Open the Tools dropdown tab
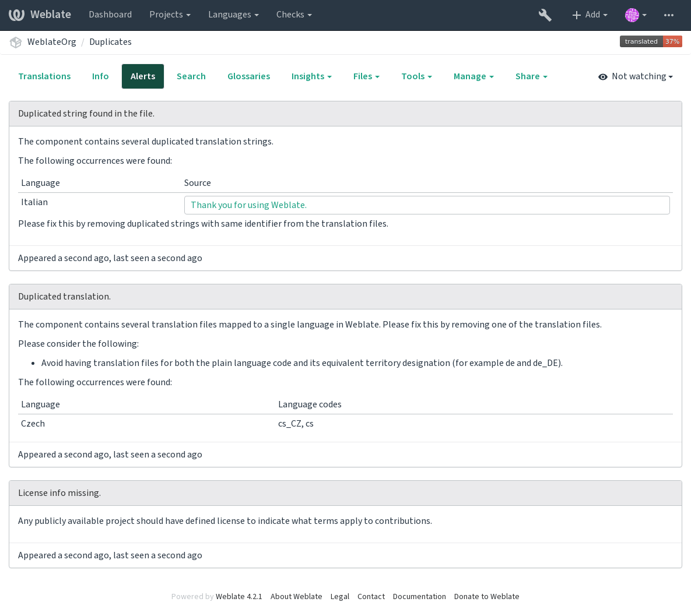Image resolution: width=691 pixels, height=616 pixels. pyautogui.click(x=416, y=76)
